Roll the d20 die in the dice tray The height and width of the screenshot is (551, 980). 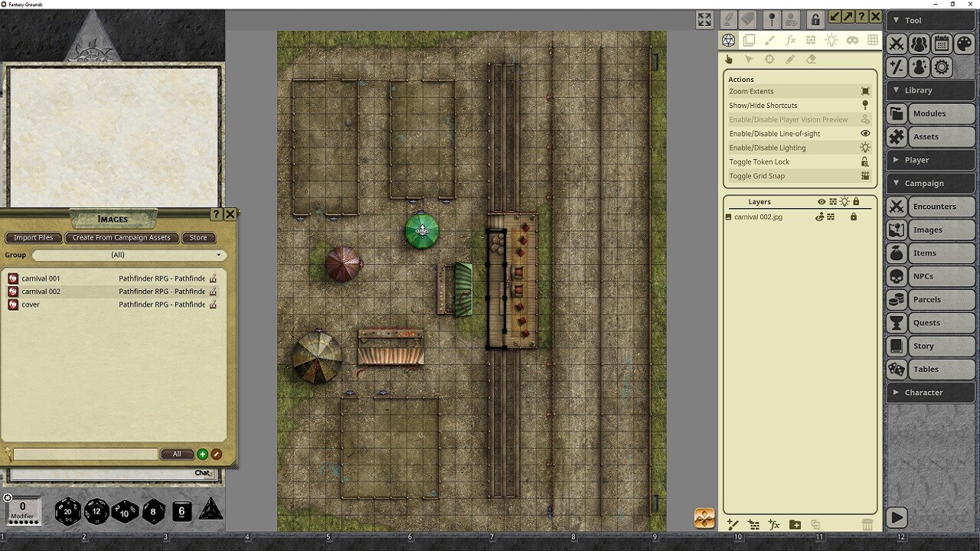68,512
